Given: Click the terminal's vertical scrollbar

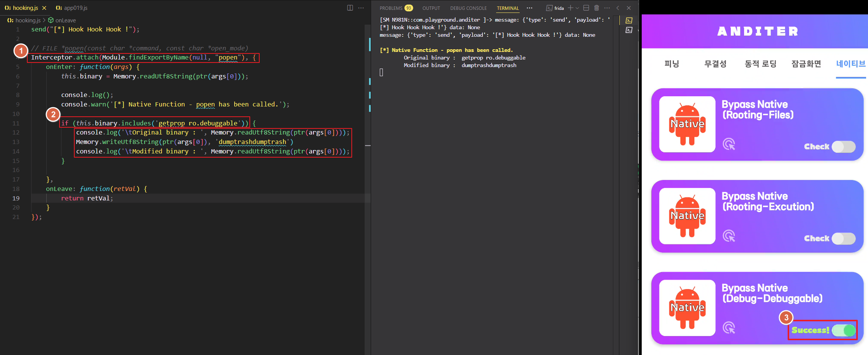Looking at the screenshot, I should point(616,186).
